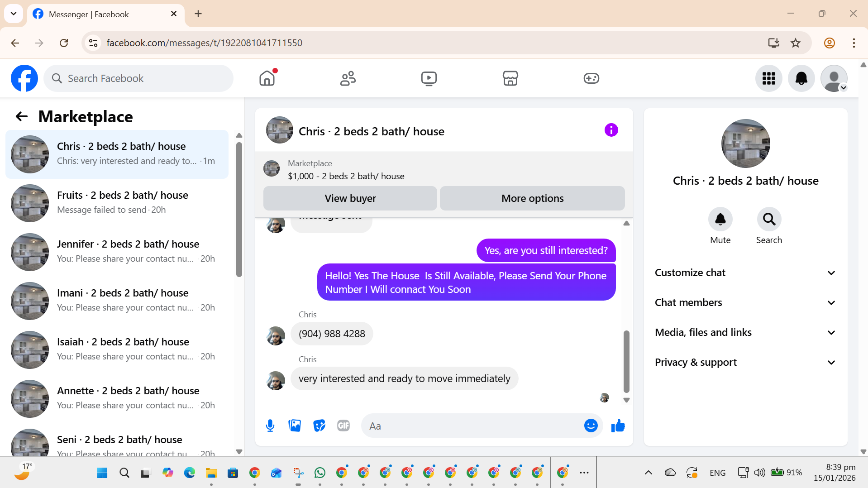Screen dimensions: 868x488
Task: Open the account profile menu
Action: 834,78
